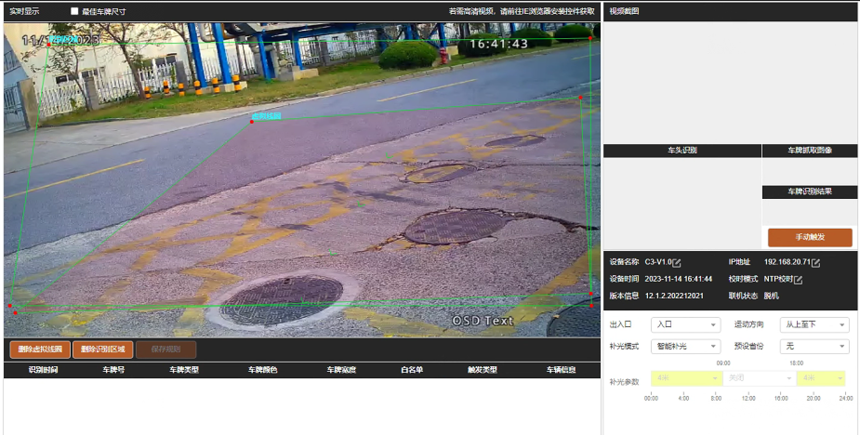Expand the 运动方向 dropdown showing 从上至下
860x435 pixels.
click(x=814, y=325)
